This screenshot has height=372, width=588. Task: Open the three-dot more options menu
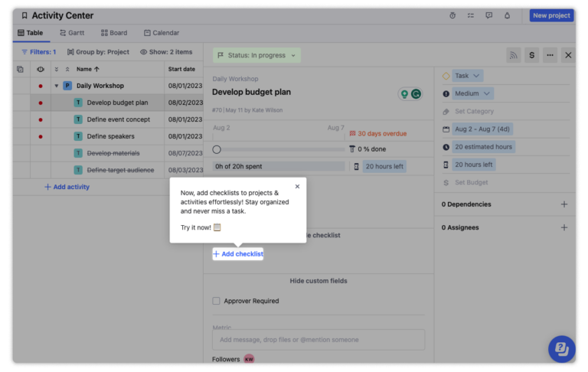point(550,55)
